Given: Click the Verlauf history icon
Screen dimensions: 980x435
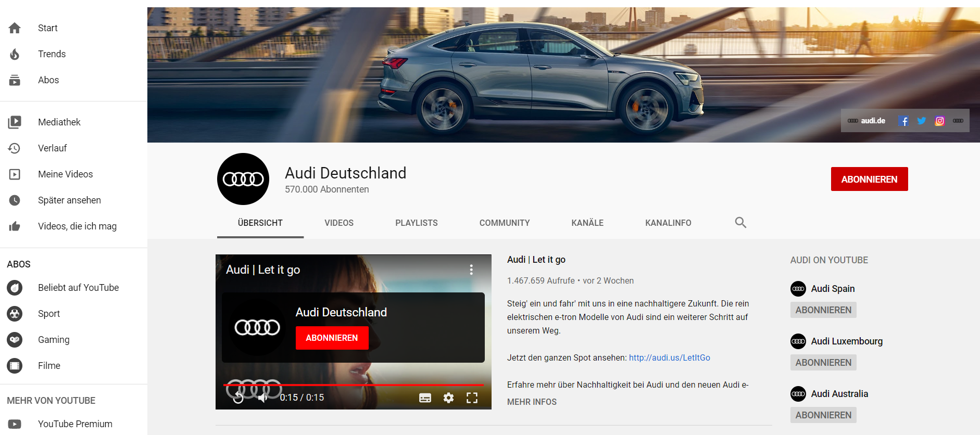Looking at the screenshot, I should (15, 148).
